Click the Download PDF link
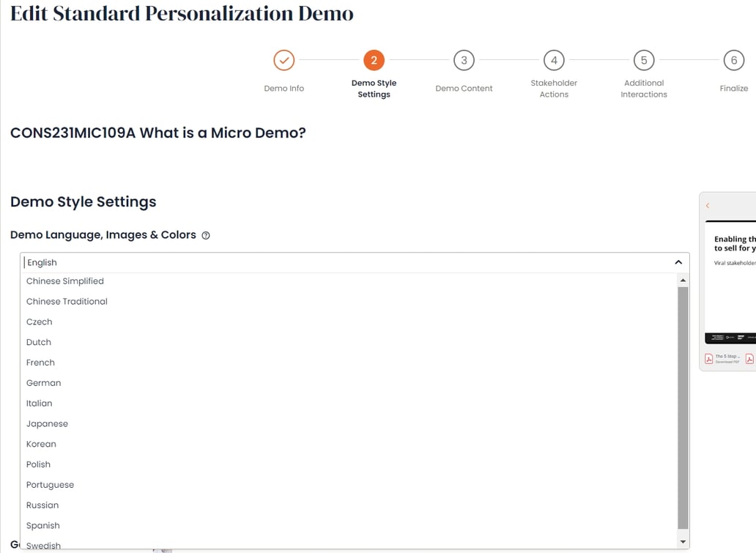 (726, 361)
